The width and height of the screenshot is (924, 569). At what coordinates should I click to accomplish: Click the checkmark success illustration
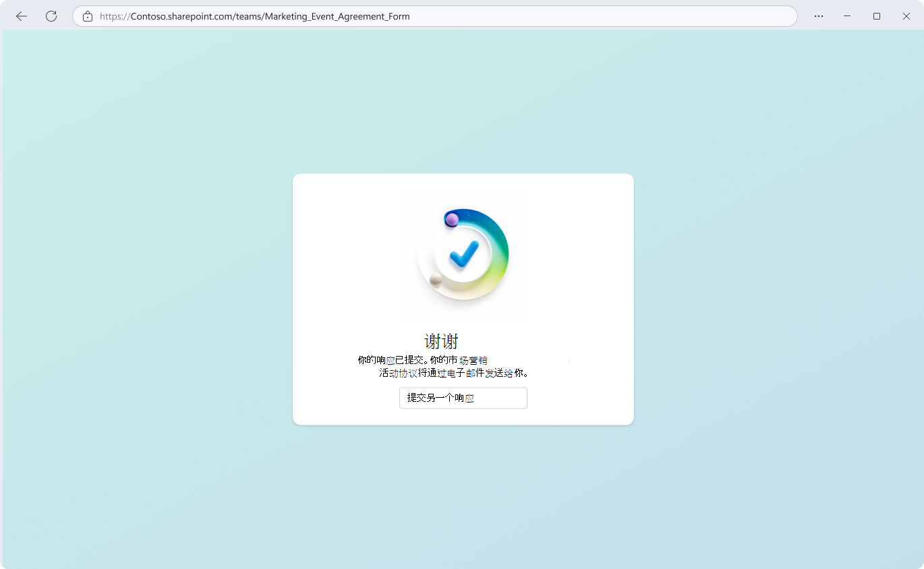(463, 255)
